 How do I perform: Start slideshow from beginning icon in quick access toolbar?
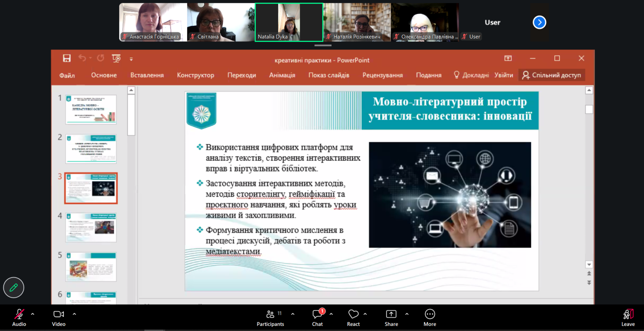pyautogui.click(x=116, y=58)
